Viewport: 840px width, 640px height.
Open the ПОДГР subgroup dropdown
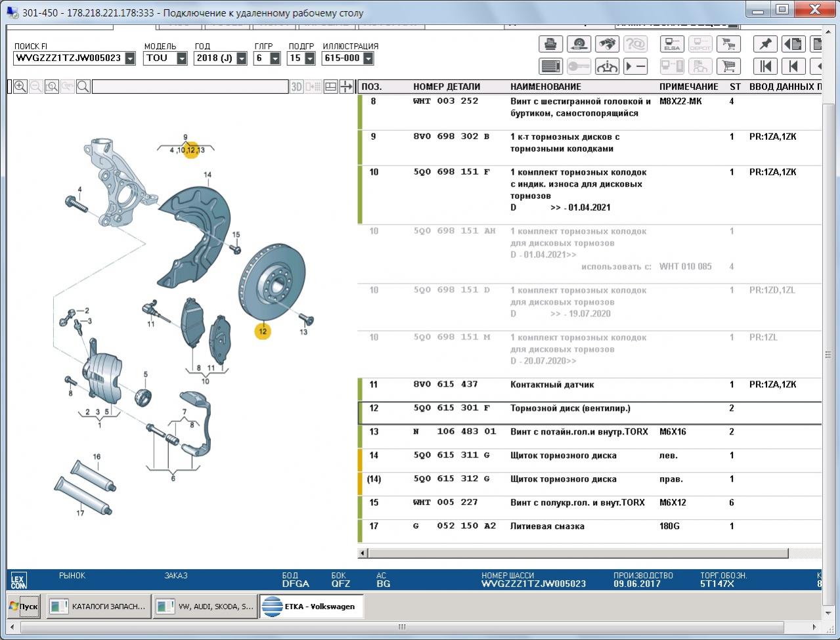pyautogui.click(x=309, y=58)
